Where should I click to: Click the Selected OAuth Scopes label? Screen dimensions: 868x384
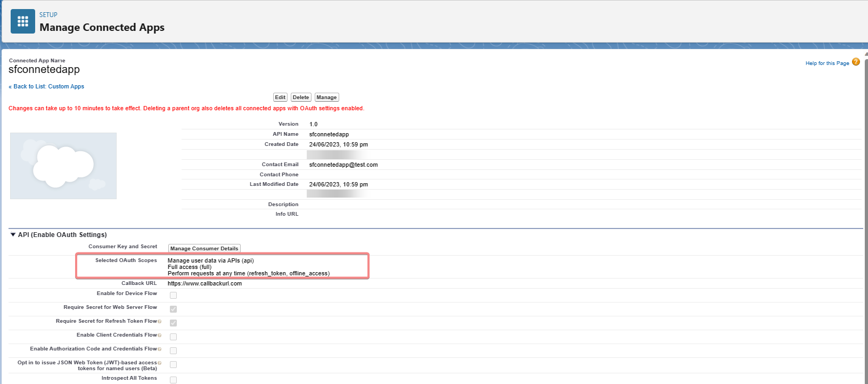click(126, 260)
